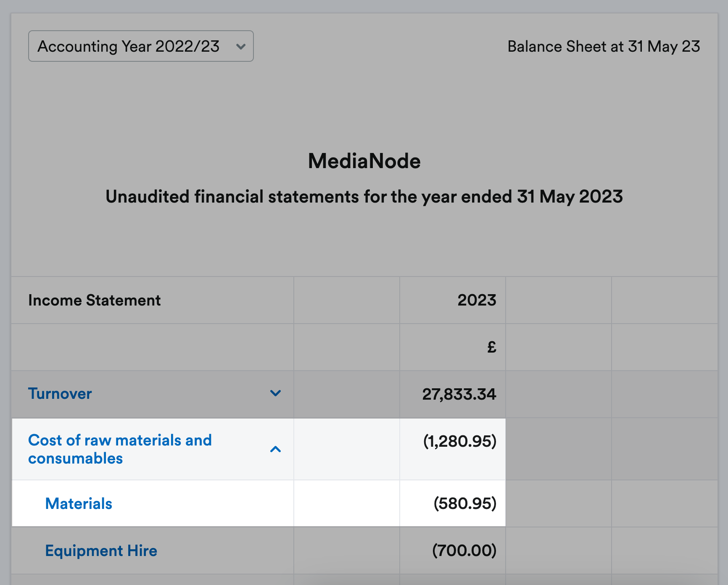Click the chevron next to Accounting Year selector
728x585 pixels.
pyautogui.click(x=241, y=47)
